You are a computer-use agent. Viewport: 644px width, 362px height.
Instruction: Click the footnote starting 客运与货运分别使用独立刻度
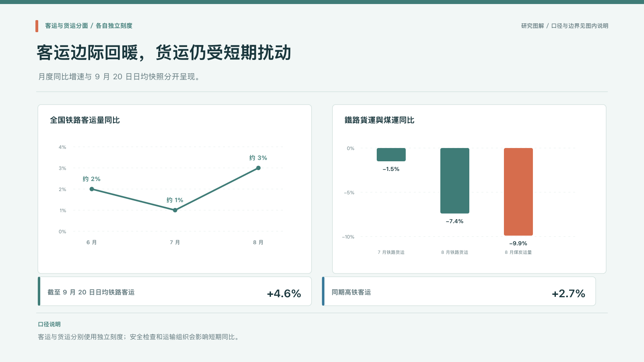pyautogui.click(x=139, y=337)
